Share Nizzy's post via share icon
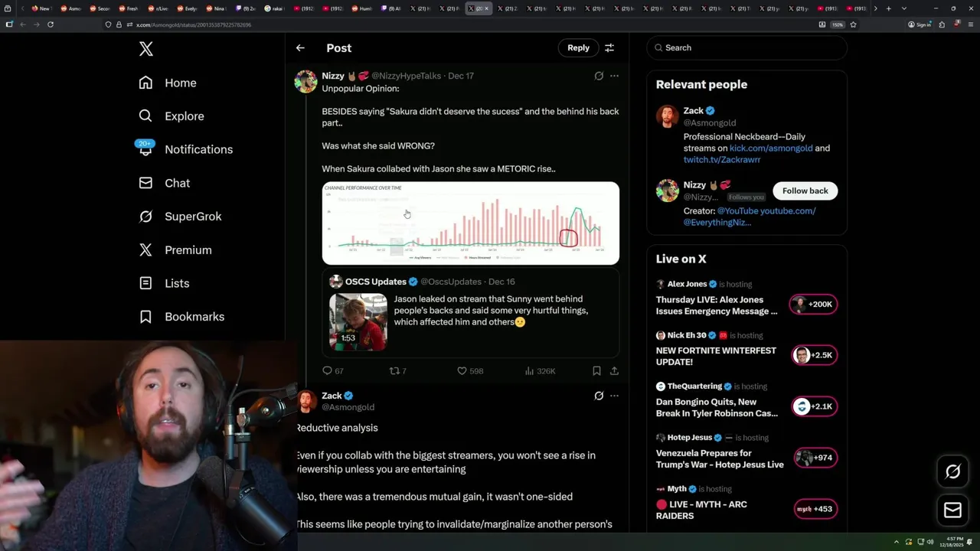 pos(614,370)
